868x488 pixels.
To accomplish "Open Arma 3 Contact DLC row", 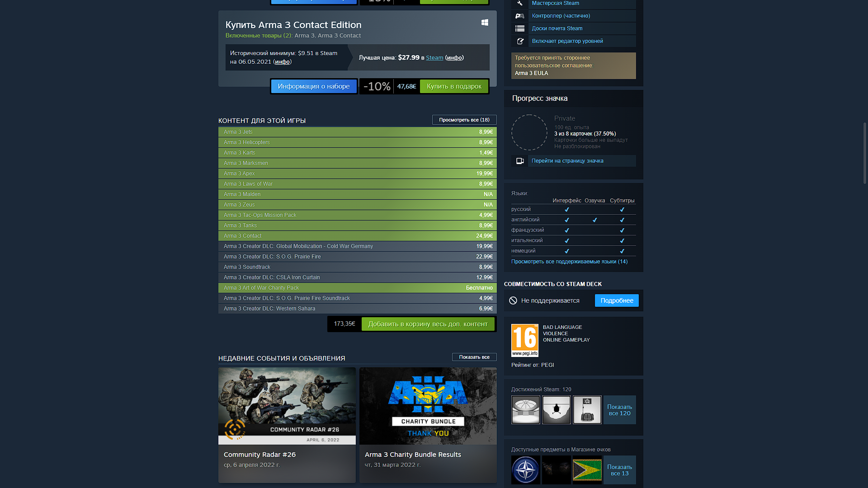I will [x=358, y=236].
